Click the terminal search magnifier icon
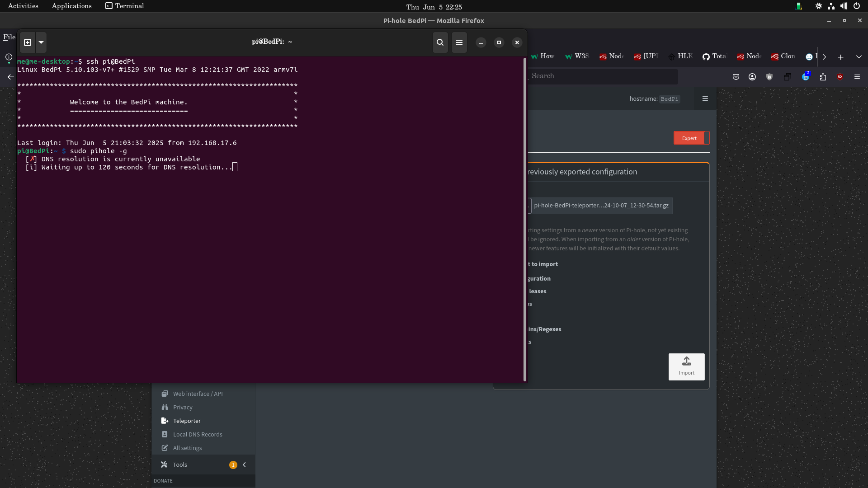Screen dimensions: 868x488 click(x=440, y=42)
